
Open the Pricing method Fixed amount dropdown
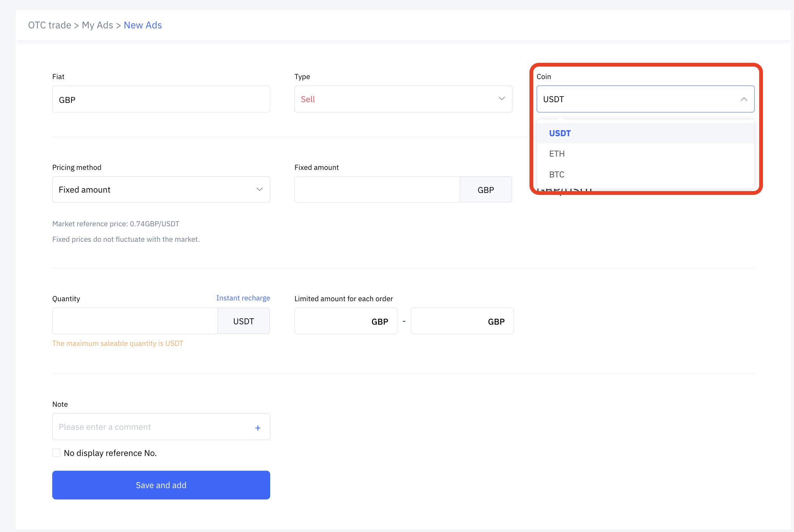click(161, 190)
